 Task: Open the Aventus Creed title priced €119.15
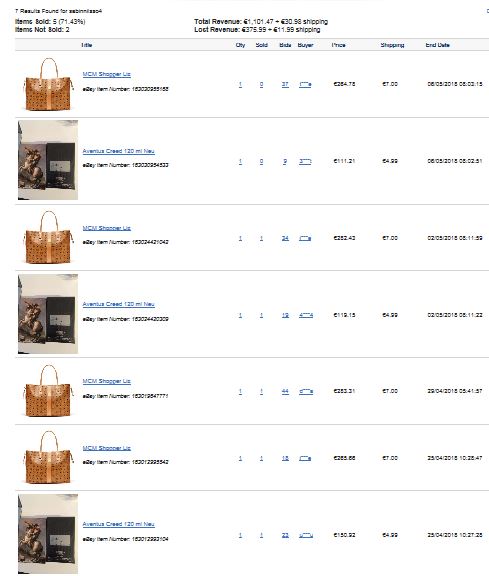(118, 304)
